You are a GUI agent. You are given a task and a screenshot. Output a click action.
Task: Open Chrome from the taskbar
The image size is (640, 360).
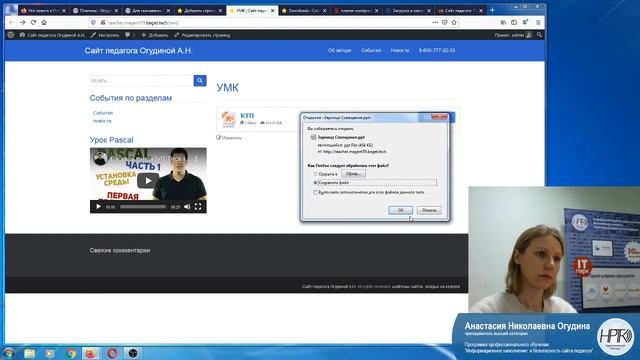[71, 353]
